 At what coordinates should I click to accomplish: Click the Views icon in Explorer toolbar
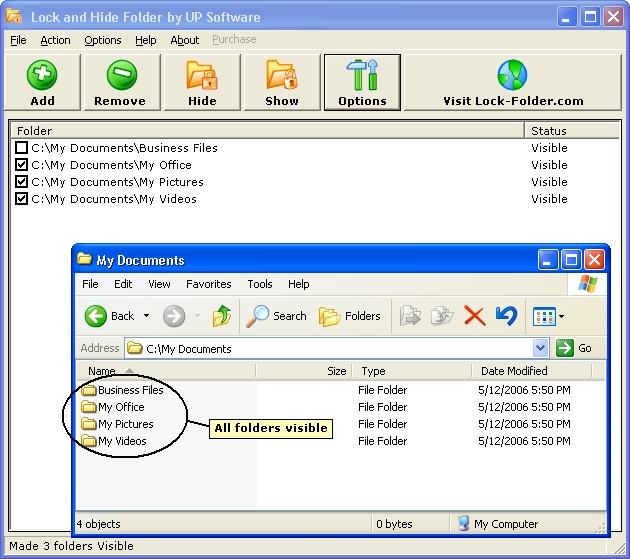coord(544,317)
